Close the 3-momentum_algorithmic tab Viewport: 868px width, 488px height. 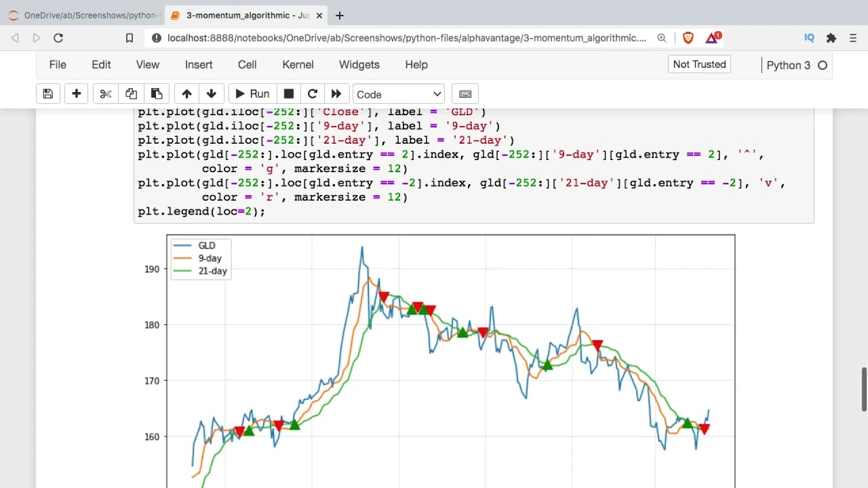(318, 16)
